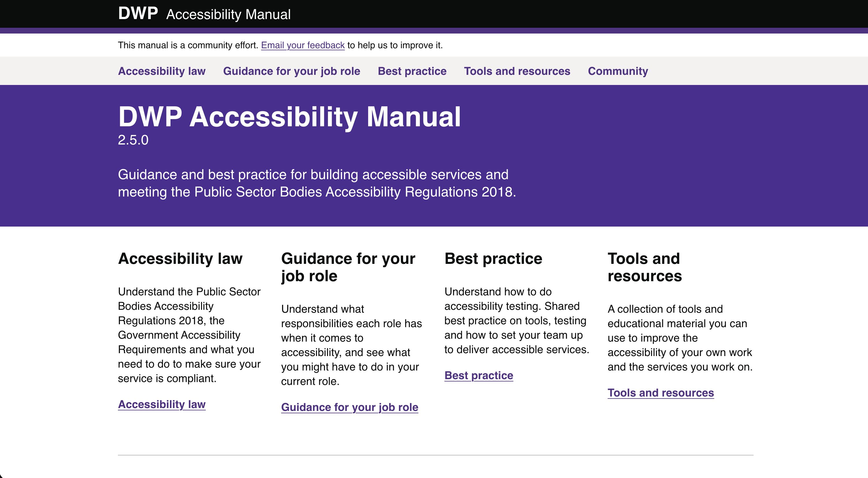
Task: Open the Community navigation item
Action: click(618, 71)
